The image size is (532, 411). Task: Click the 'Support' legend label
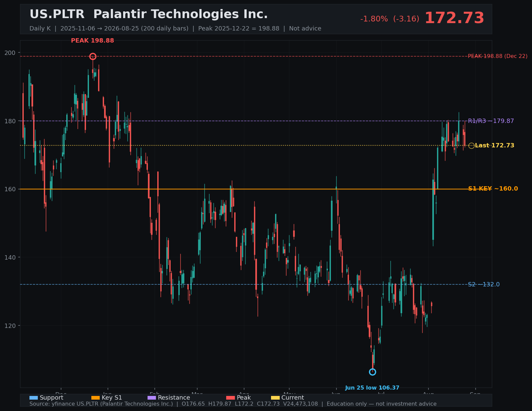(x=52, y=398)
